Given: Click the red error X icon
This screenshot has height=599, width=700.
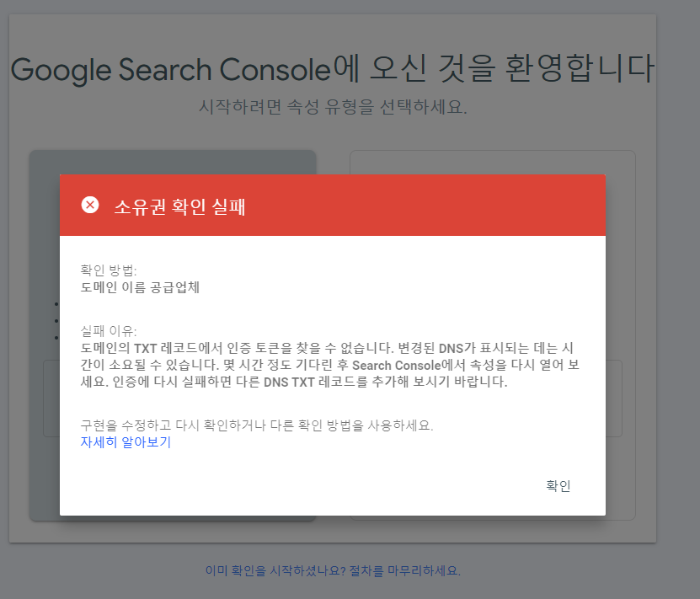Looking at the screenshot, I should coord(90,205).
